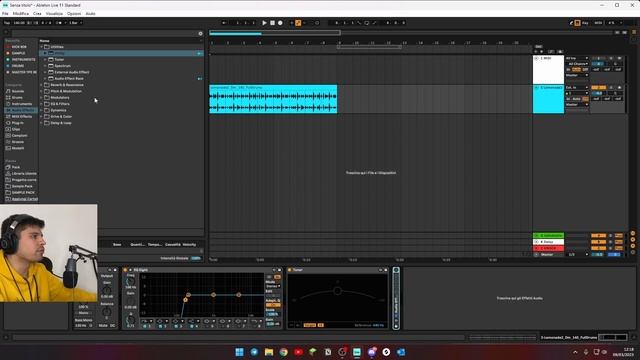This screenshot has width=640, height=360.
Task: Click the white 1 MIDI track header
Action: (x=548, y=70)
